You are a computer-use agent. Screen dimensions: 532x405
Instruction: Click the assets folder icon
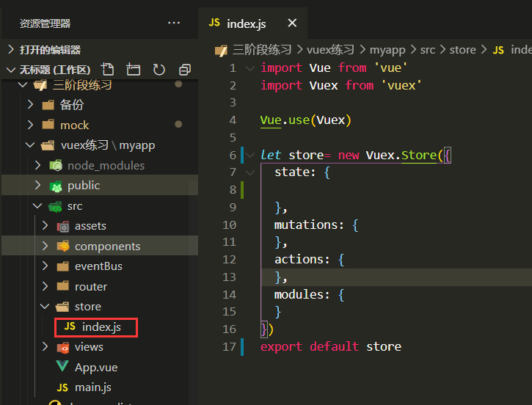click(63, 226)
